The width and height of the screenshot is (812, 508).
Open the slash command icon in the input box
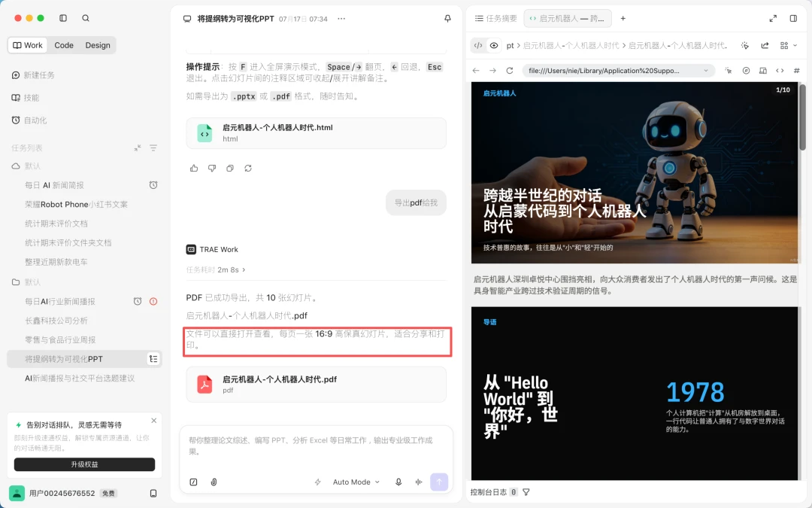tap(193, 482)
